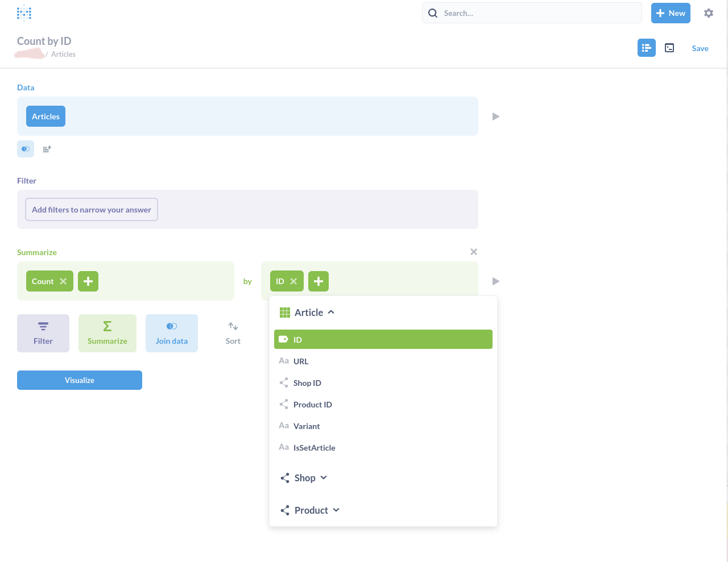
Task: Save the question via the Save link
Action: (700, 48)
